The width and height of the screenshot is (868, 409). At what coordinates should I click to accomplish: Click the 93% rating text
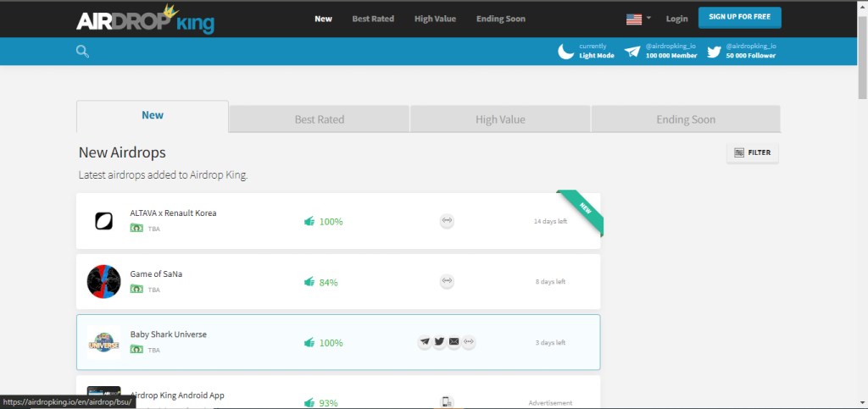328,403
